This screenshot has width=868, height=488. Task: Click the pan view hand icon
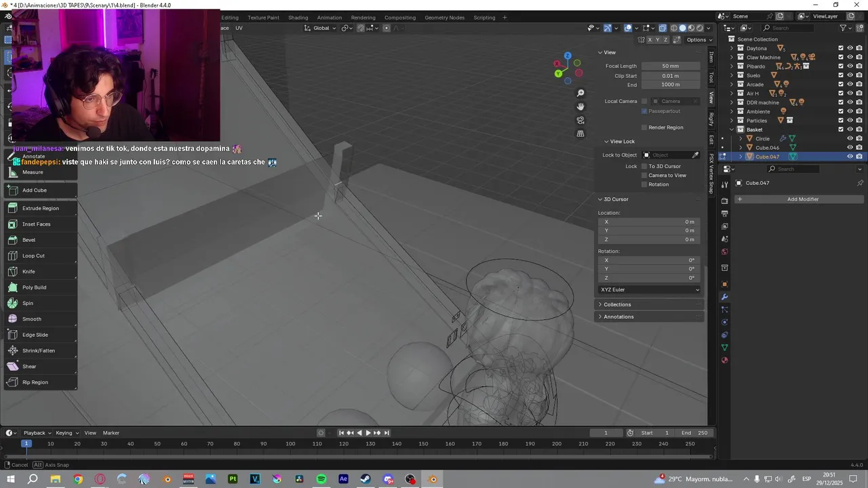[580, 106]
